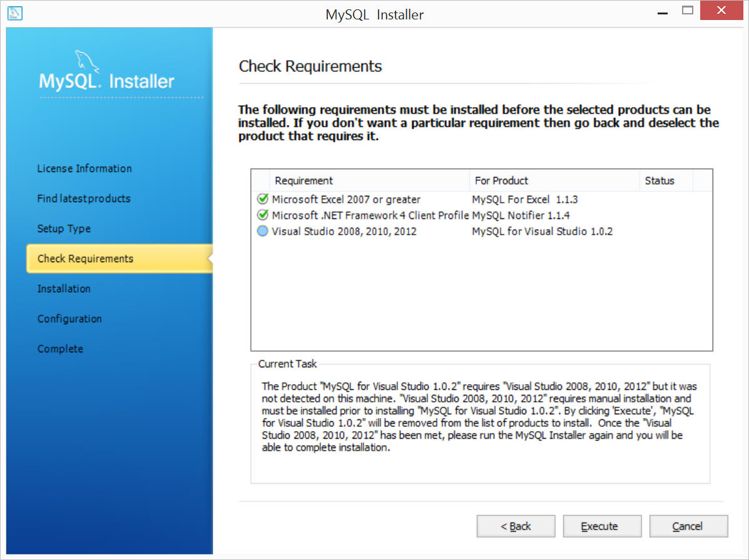Select the Check Requirements step
Image resolution: width=749 pixels, height=560 pixels.
120,258
